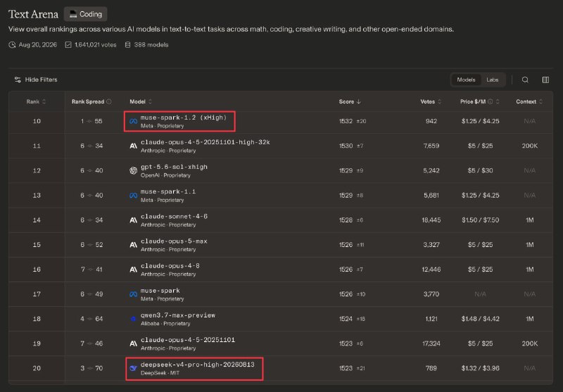Open the Coding category selector
The height and width of the screenshot is (392, 563).
tap(85, 14)
